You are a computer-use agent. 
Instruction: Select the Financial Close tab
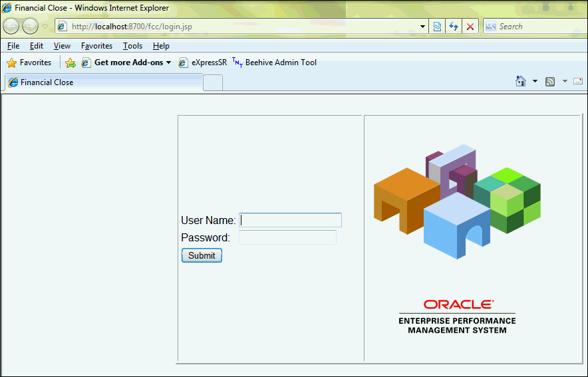pyautogui.click(x=104, y=82)
